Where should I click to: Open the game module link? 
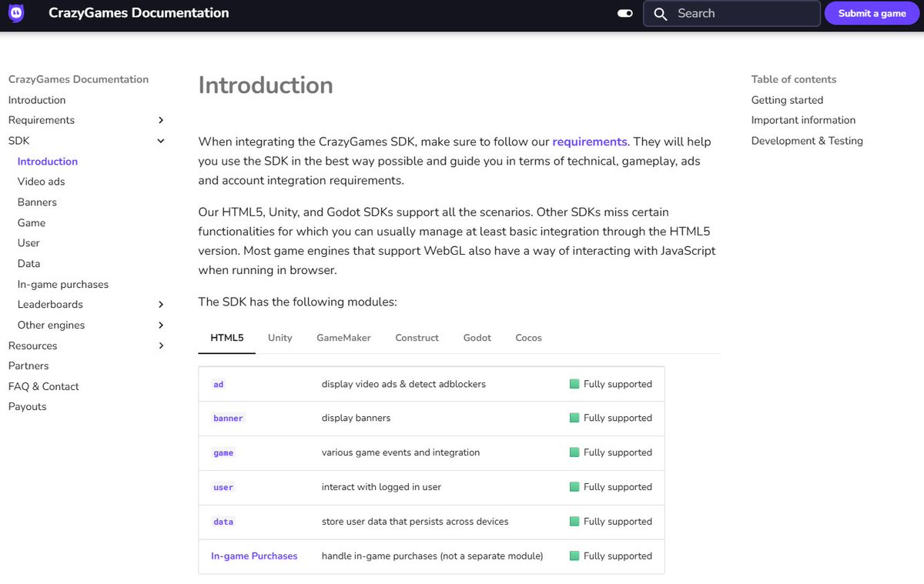[x=223, y=453]
